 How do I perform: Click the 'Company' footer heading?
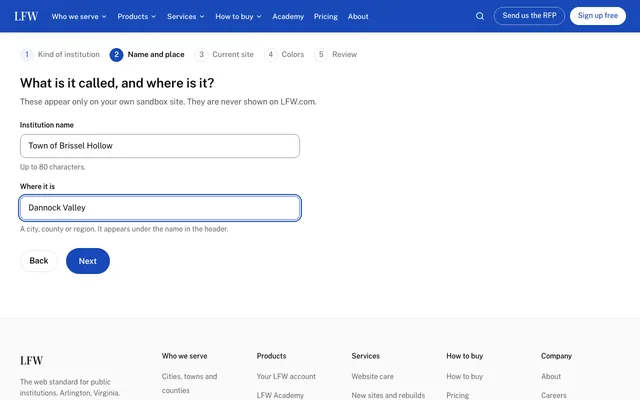click(556, 356)
